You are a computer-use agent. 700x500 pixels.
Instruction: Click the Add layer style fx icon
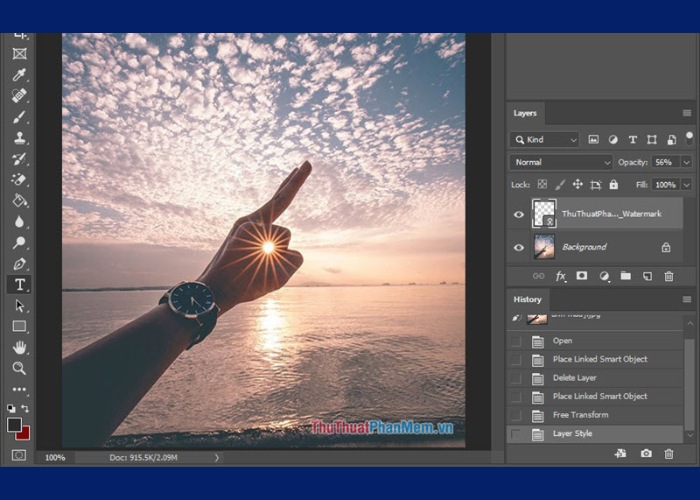[561, 276]
